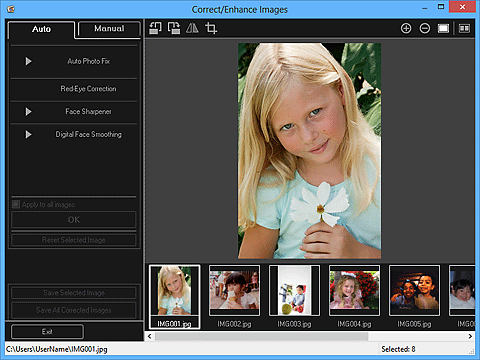Select thumbnail IMG001.jpg

tap(174, 297)
